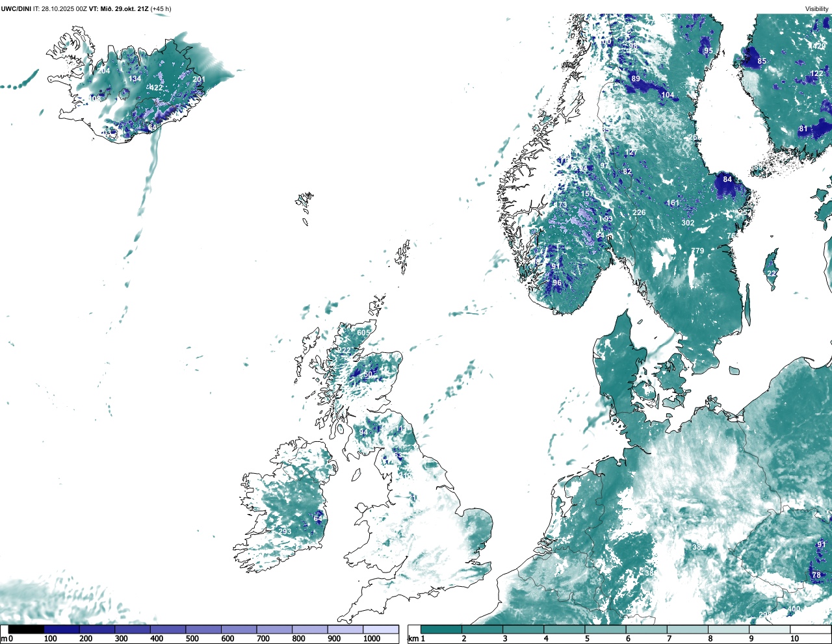Click the '85' value in western Finland
Screen dimensions: 832x644
[x=762, y=62]
